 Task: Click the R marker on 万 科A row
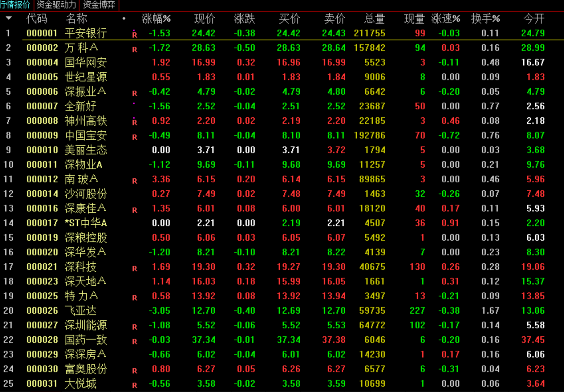[135, 50]
